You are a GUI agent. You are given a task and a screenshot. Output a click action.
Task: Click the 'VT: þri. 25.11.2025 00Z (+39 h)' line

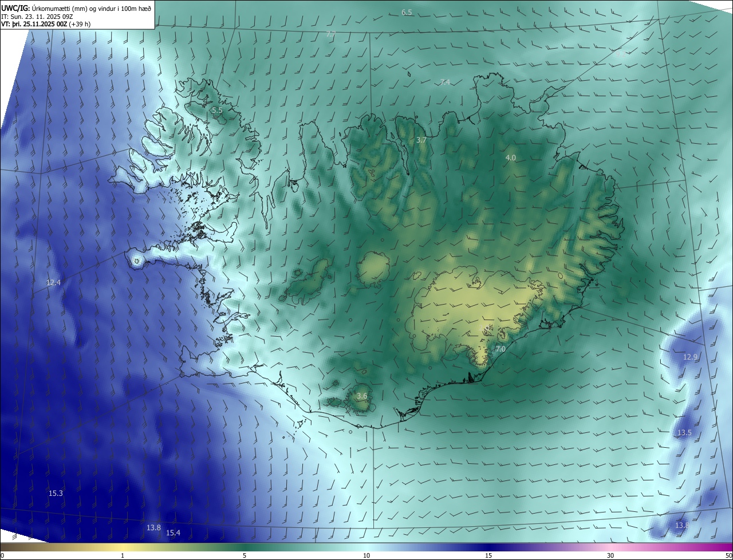tap(46, 24)
